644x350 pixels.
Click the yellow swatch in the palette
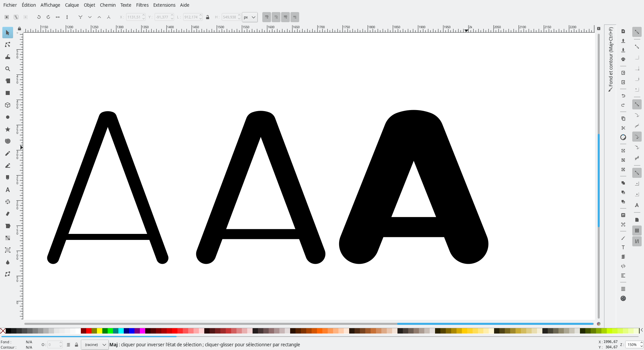[100, 331]
